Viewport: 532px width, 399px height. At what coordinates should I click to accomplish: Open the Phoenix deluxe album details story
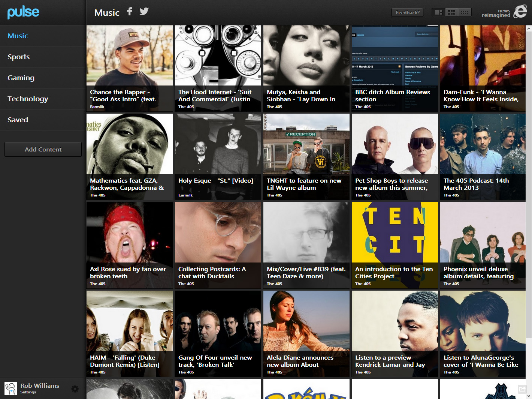tap(483, 245)
